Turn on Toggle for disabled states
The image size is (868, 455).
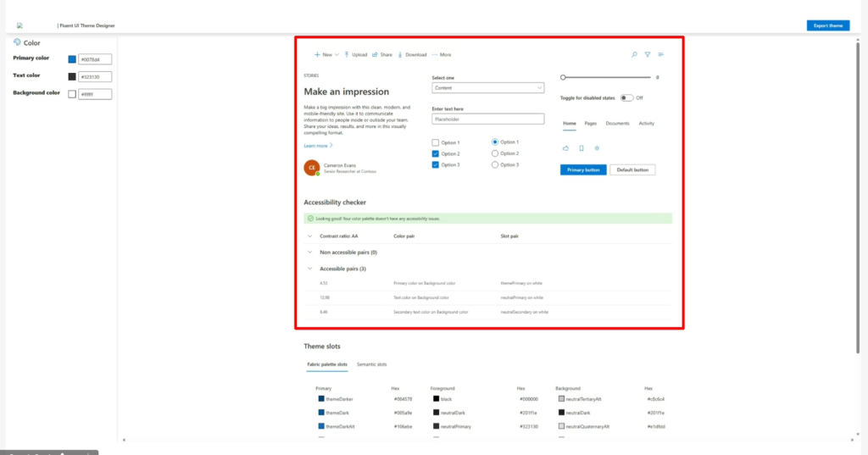tap(626, 97)
